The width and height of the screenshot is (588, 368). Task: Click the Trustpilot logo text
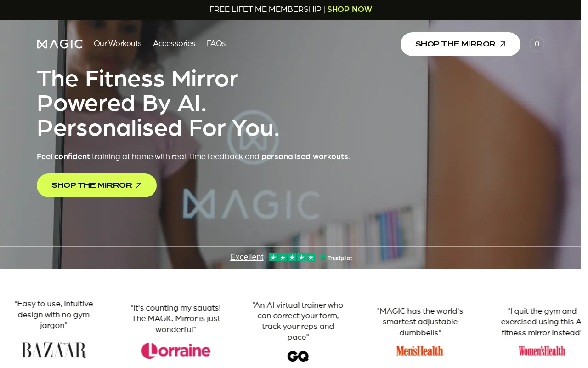click(x=336, y=258)
